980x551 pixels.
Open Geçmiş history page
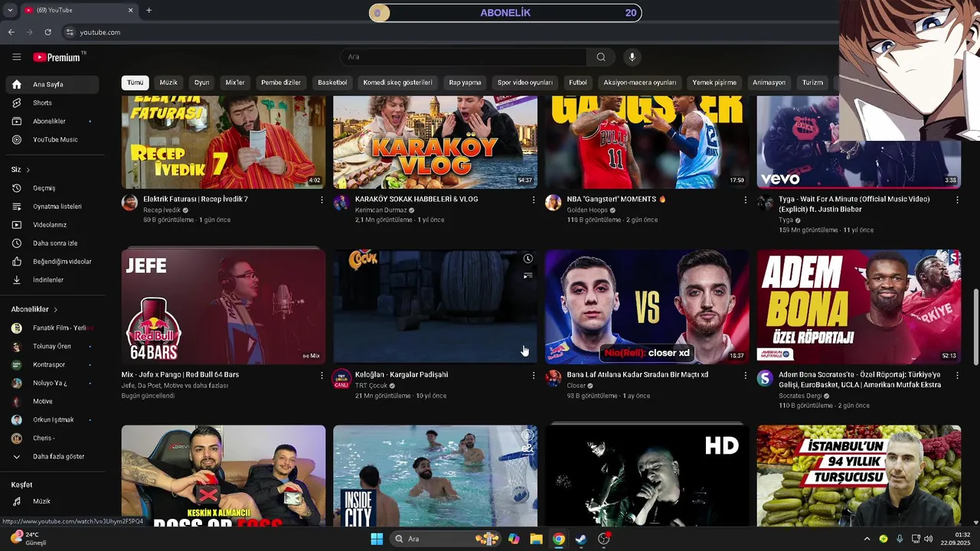point(53,188)
